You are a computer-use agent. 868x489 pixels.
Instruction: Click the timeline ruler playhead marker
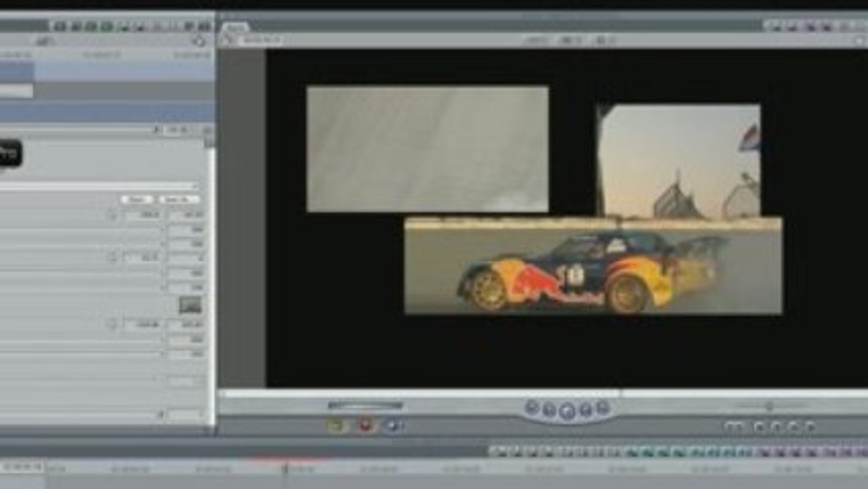click(x=285, y=467)
